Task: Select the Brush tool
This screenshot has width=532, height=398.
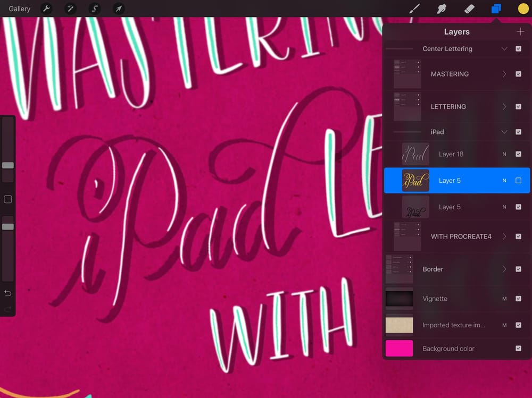Action: [x=414, y=9]
